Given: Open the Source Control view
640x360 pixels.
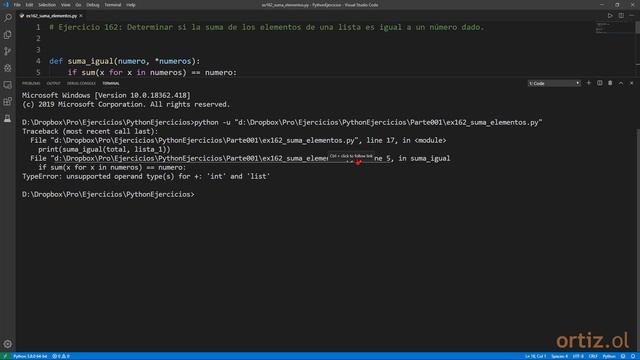Looking at the screenshot, I should tap(7, 51).
